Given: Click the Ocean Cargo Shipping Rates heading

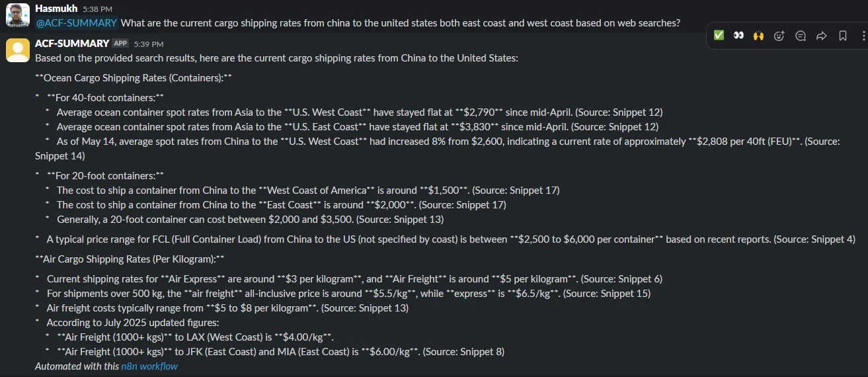Looking at the screenshot, I should coord(133,78).
